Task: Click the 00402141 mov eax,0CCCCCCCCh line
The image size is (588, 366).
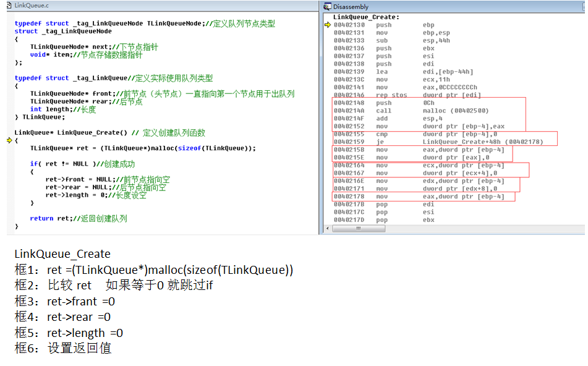Action: (x=406, y=87)
